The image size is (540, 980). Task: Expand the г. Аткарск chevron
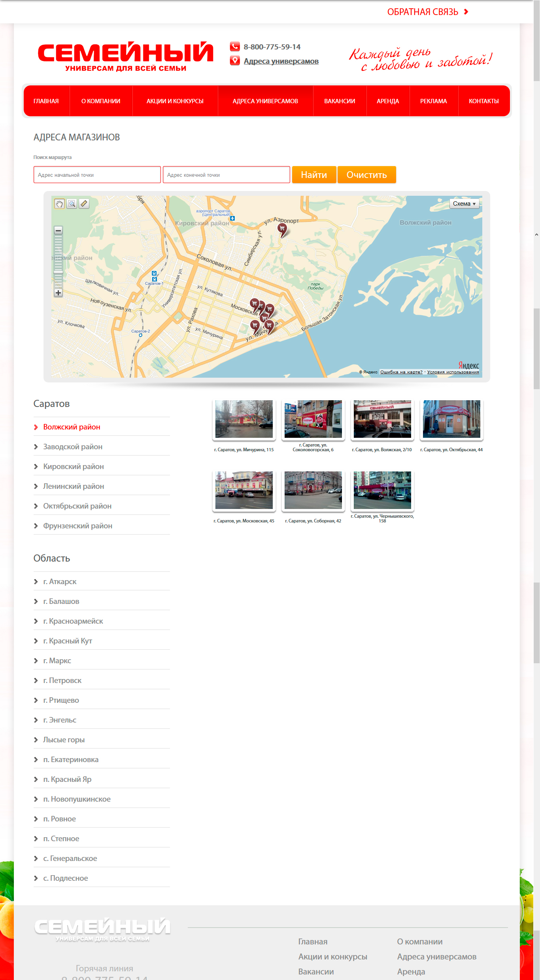point(36,582)
